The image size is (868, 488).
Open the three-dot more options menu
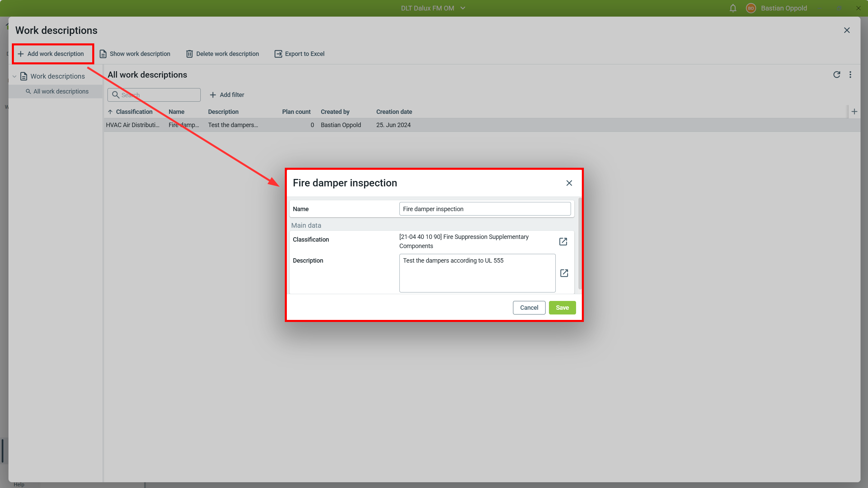click(x=850, y=75)
